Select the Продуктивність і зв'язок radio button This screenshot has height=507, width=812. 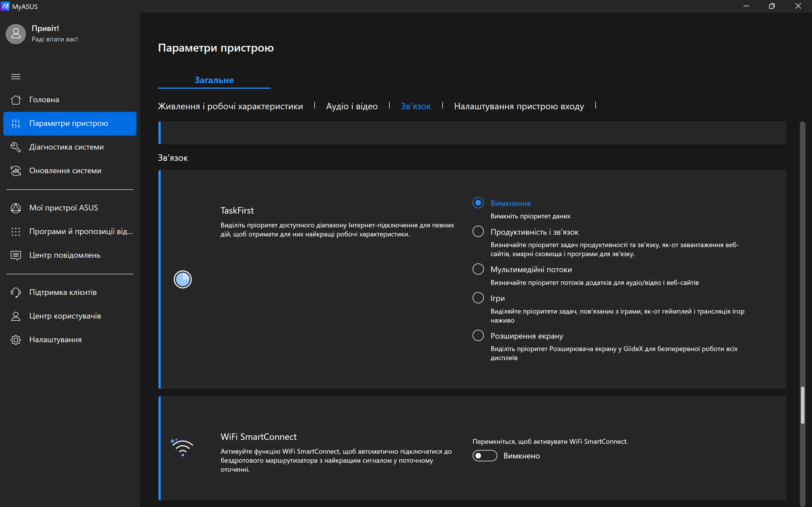[x=478, y=232]
